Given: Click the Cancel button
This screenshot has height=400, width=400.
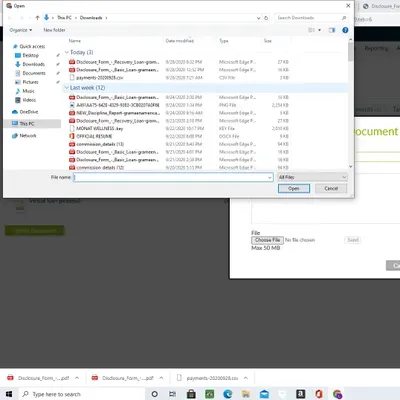Looking at the screenshot, I should point(331,189).
